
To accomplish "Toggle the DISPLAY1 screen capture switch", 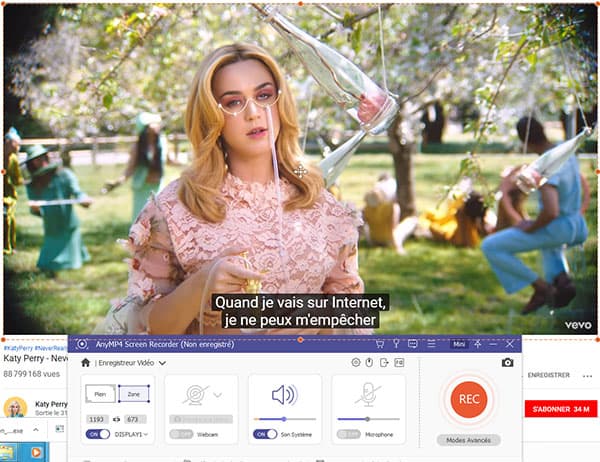I will pos(98,434).
